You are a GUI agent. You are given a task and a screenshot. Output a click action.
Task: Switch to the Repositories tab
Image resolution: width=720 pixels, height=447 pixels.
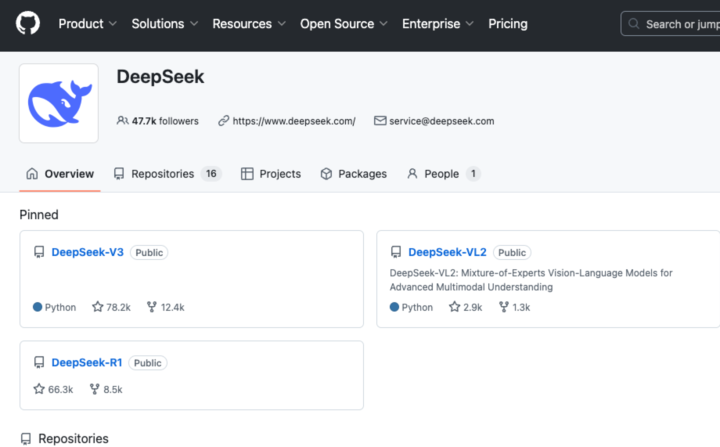click(x=165, y=174)
